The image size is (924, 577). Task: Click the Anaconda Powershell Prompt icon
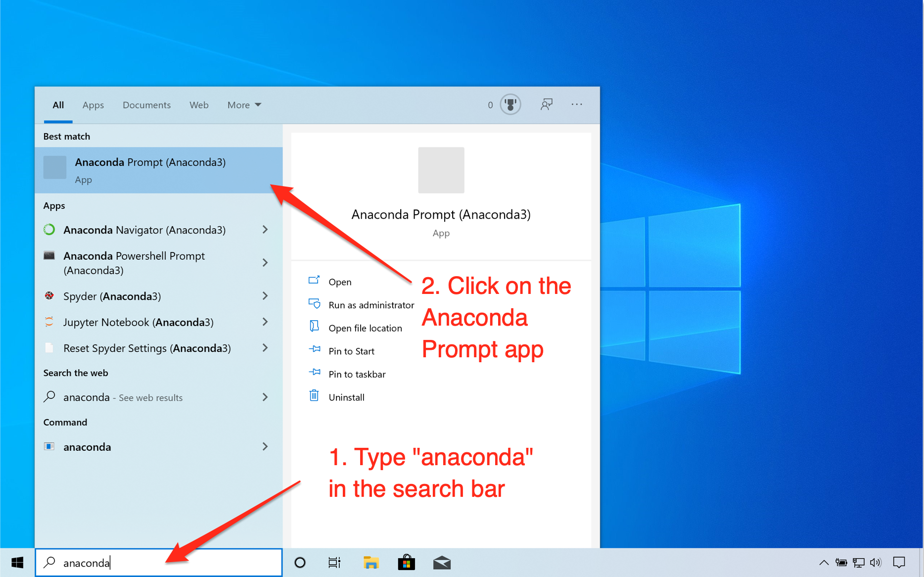[x=49, y=256]
